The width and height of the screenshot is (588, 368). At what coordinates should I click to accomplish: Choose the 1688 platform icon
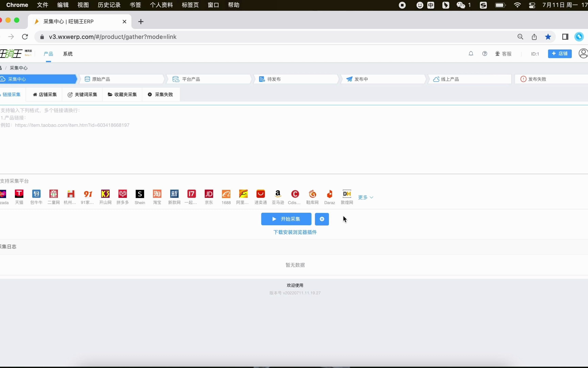(226, 194)
